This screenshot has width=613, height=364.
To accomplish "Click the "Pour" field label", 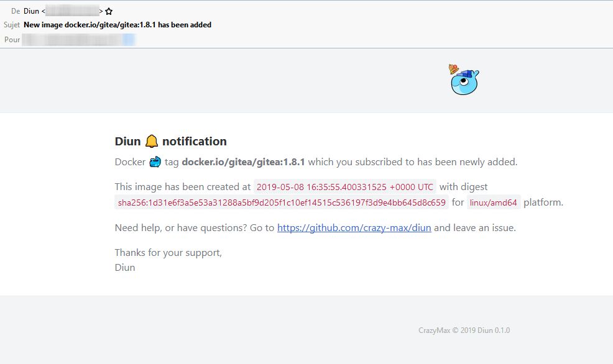I will 12,40.
